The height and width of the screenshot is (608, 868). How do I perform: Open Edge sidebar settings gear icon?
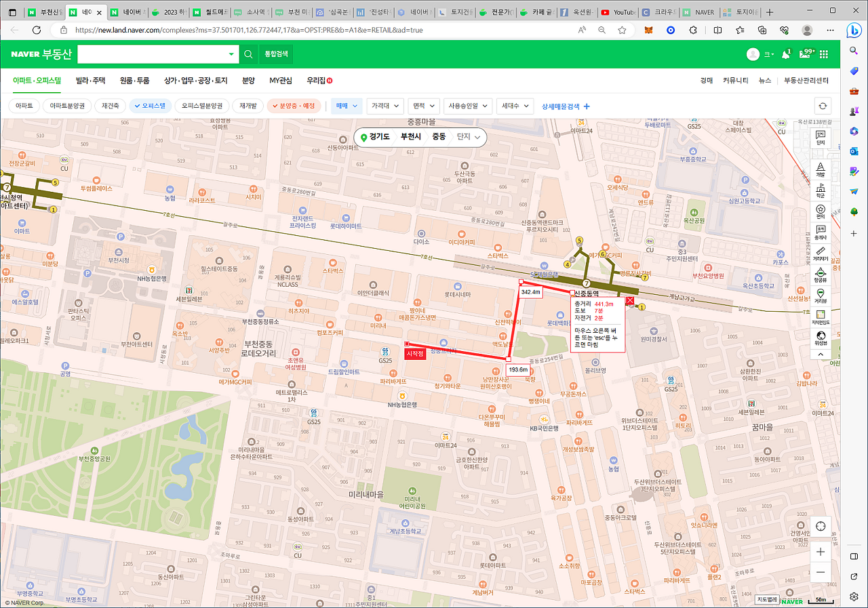854,596
